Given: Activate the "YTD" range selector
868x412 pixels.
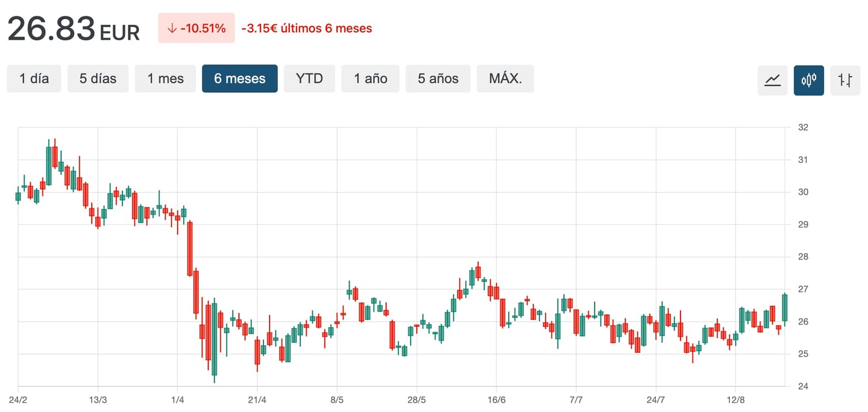Looking at the screenshot, I should [309, 78].
